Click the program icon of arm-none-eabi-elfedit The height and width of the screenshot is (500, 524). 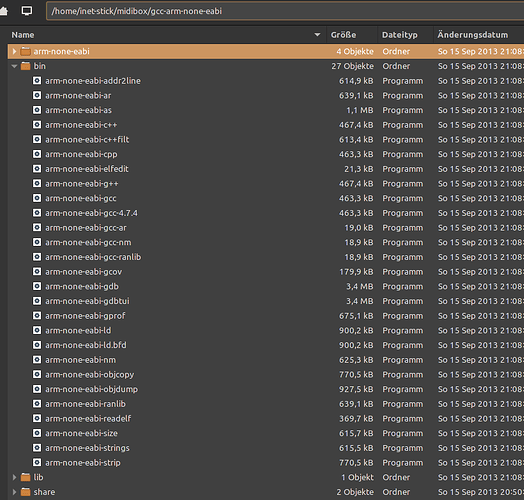[37, 169]
